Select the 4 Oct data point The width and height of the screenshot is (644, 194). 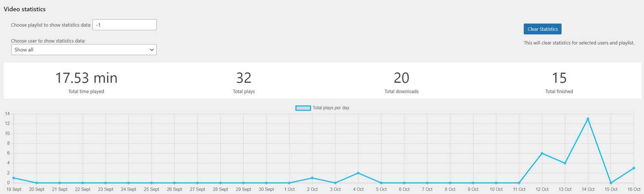click(358, 173)
